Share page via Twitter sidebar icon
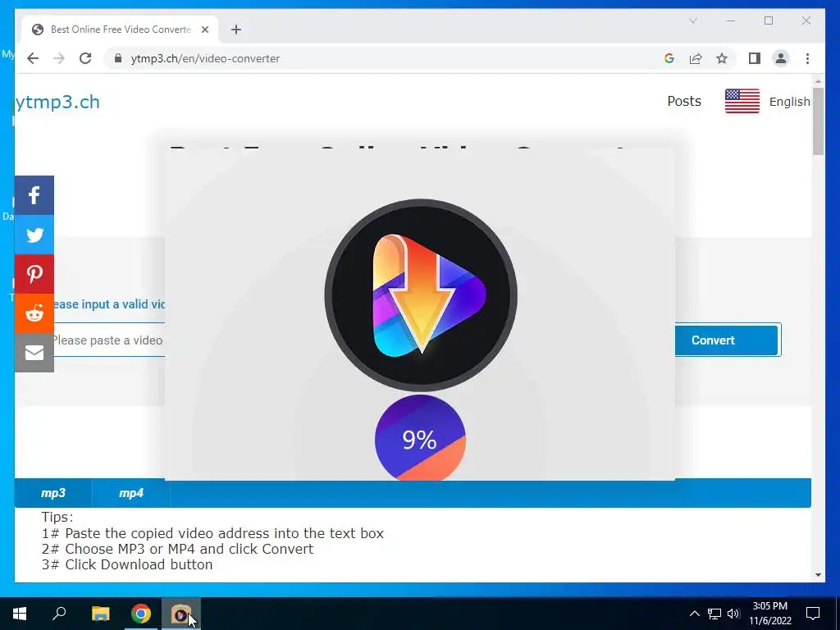This screenshot has width=840, height=630. pos(34,235)
